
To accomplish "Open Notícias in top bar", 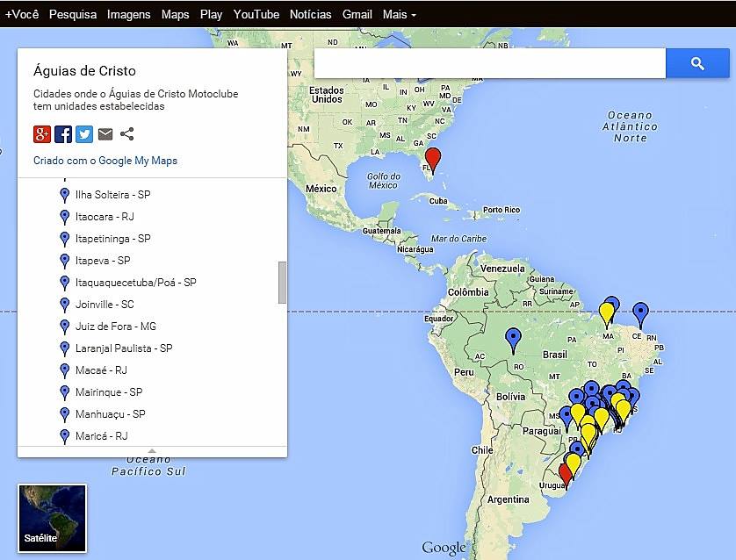I will click(310, 15).
